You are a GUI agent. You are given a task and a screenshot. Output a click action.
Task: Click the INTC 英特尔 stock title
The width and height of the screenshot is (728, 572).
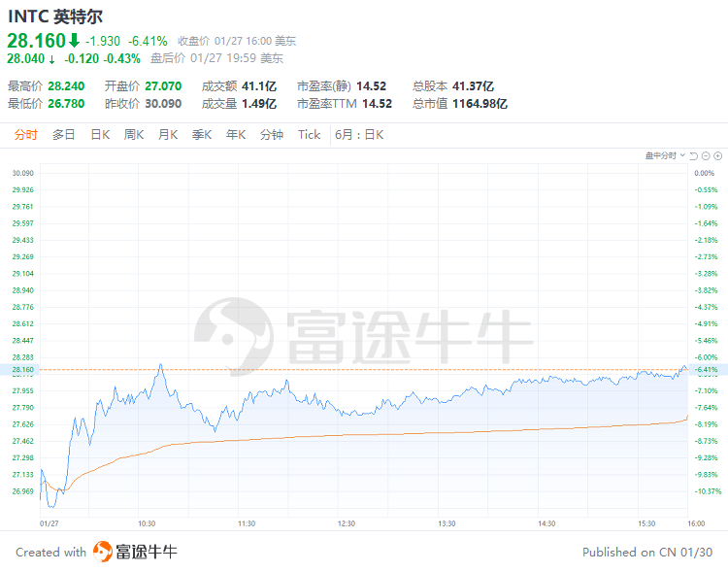[x=55, y=17]
